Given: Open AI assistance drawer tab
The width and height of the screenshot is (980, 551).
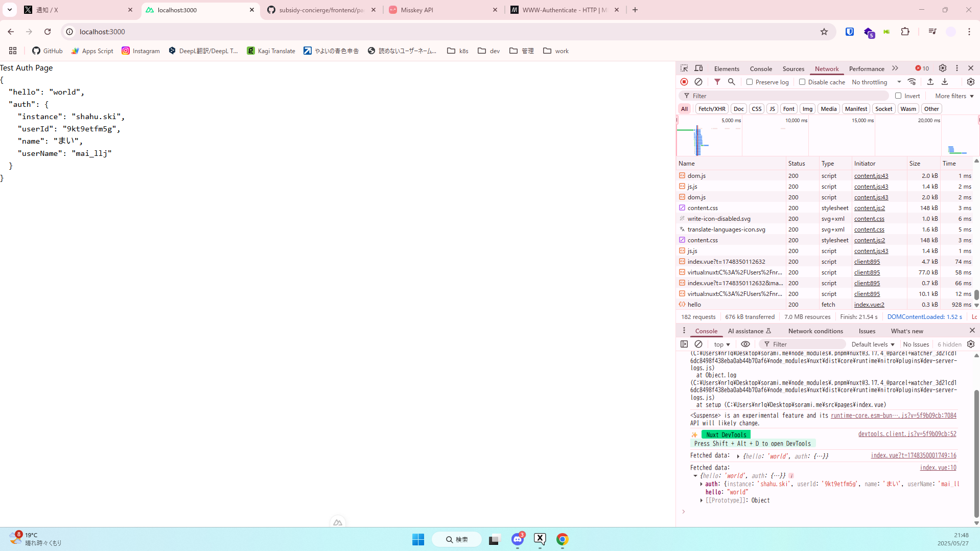Looking at the screenshot, I should tap(749, 331).
